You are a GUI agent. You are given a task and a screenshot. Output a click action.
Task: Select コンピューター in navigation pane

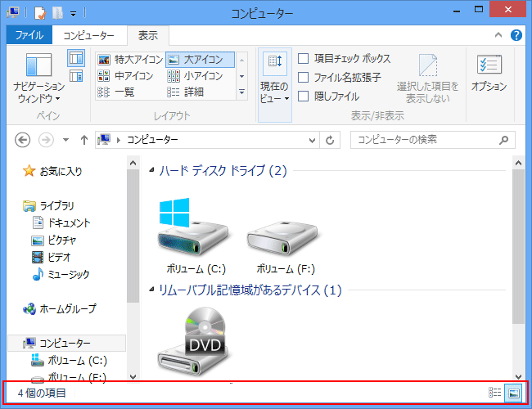pyautogui.click(x=66, y=344)
